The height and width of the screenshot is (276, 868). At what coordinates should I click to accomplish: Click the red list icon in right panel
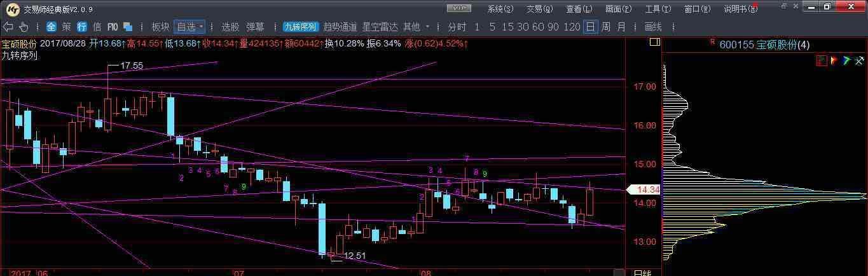tap(822, 60)
